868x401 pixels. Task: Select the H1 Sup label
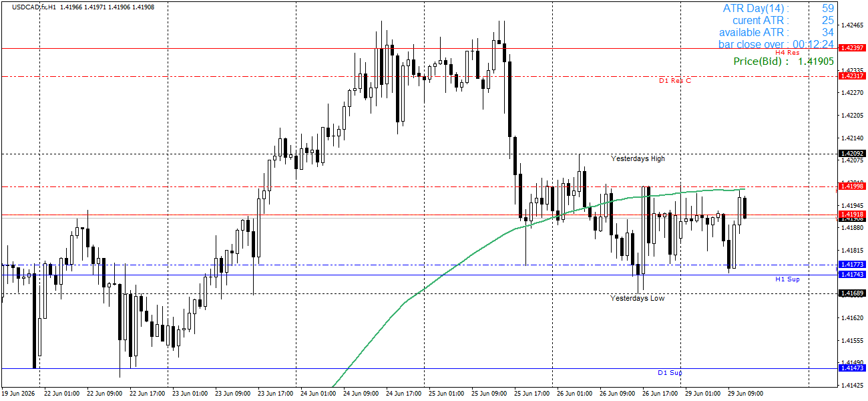787,279
